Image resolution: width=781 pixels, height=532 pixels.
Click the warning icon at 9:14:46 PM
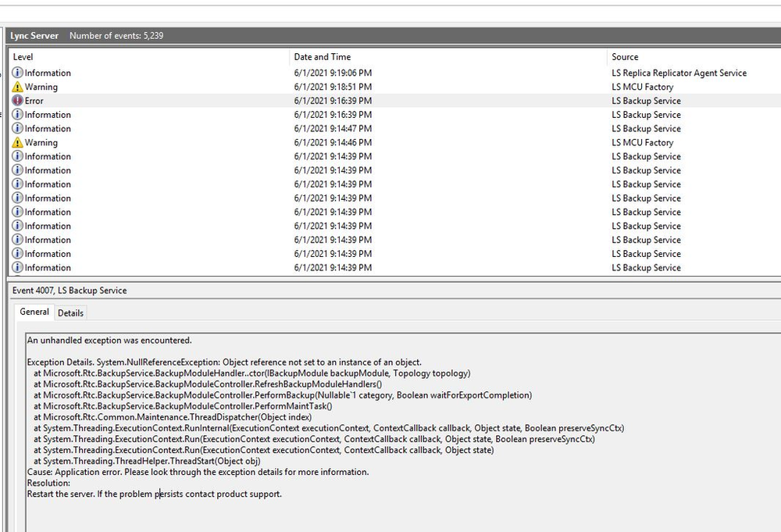(18, 143)
